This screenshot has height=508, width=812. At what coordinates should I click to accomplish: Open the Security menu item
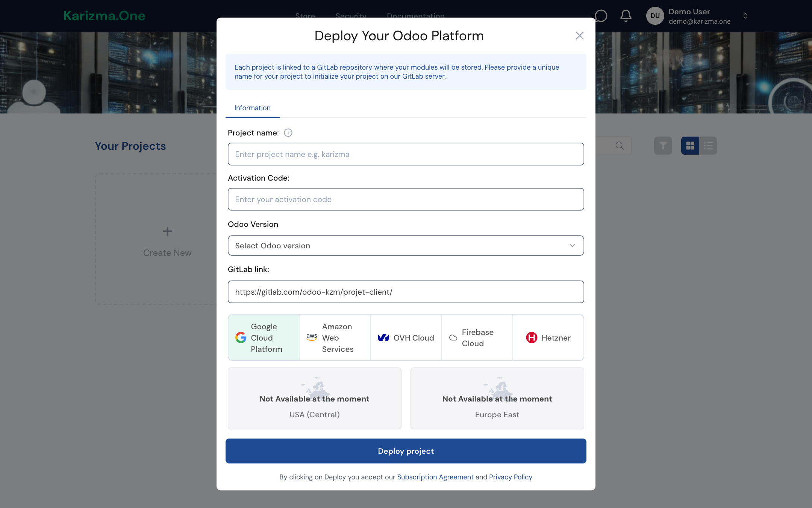tap(351, 15)
